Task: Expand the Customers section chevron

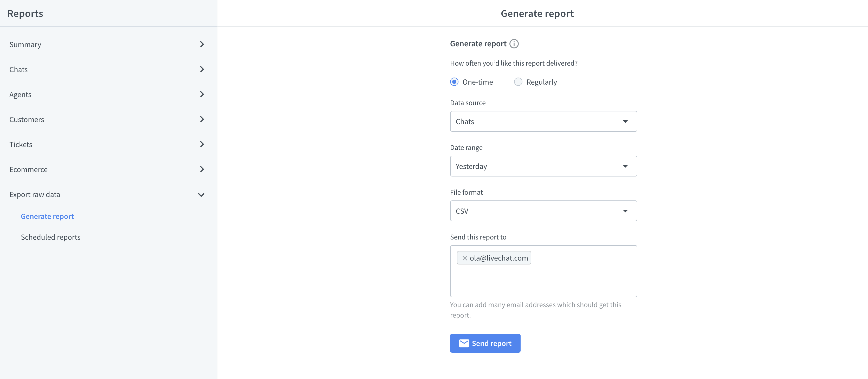Action: point(202,119)
